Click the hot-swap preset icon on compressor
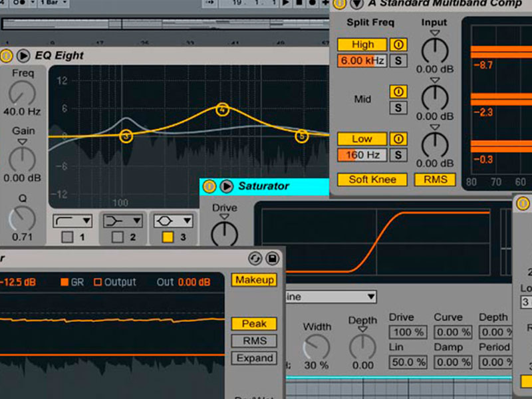 (255, 258)
